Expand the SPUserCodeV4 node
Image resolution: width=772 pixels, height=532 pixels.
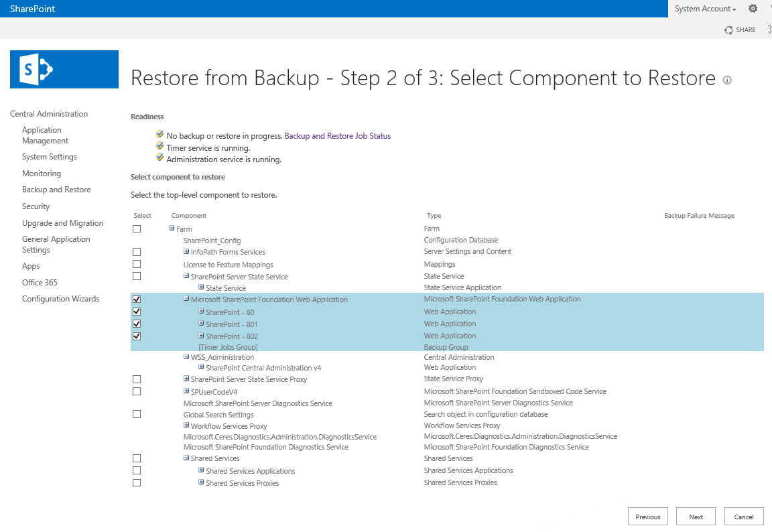coord(186,391)
